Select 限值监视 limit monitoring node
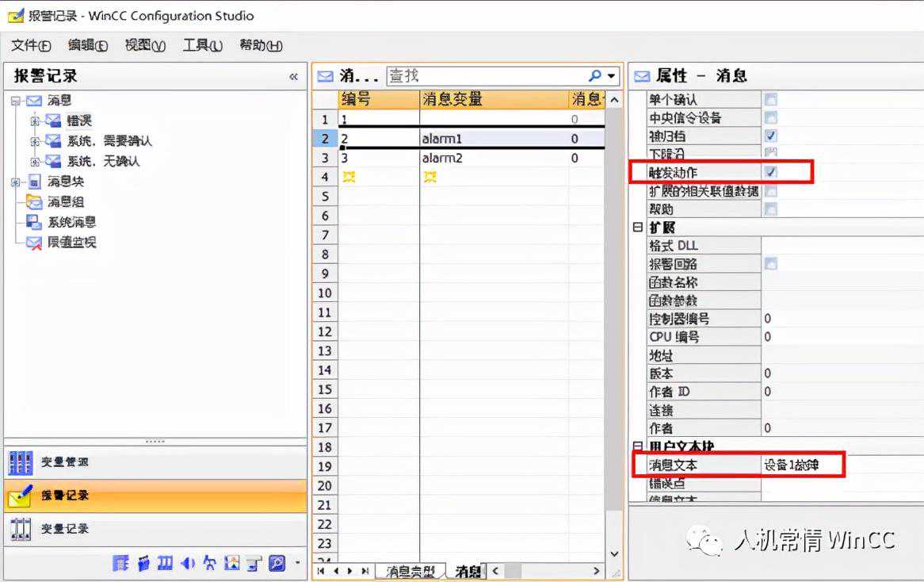Viewport: 924px width, 582px height. (71, 243)
